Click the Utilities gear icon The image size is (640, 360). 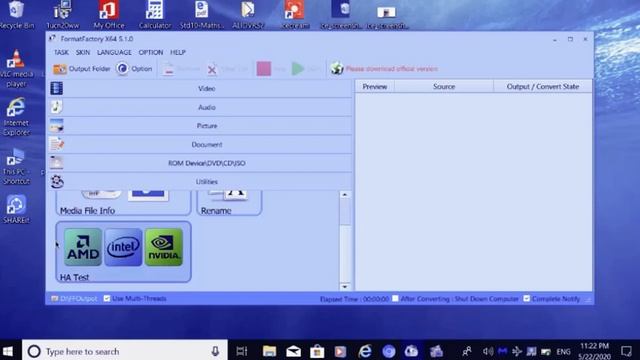(x=57, y=182)
